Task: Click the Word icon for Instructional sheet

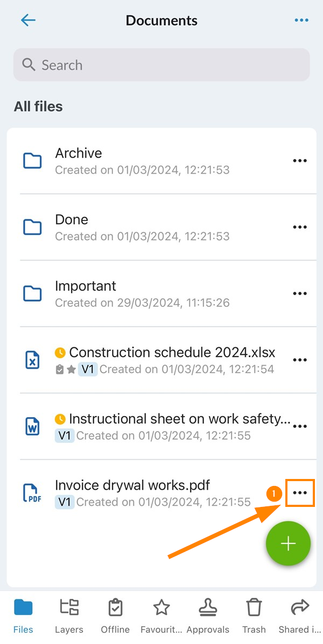Action: pos(33,426)
